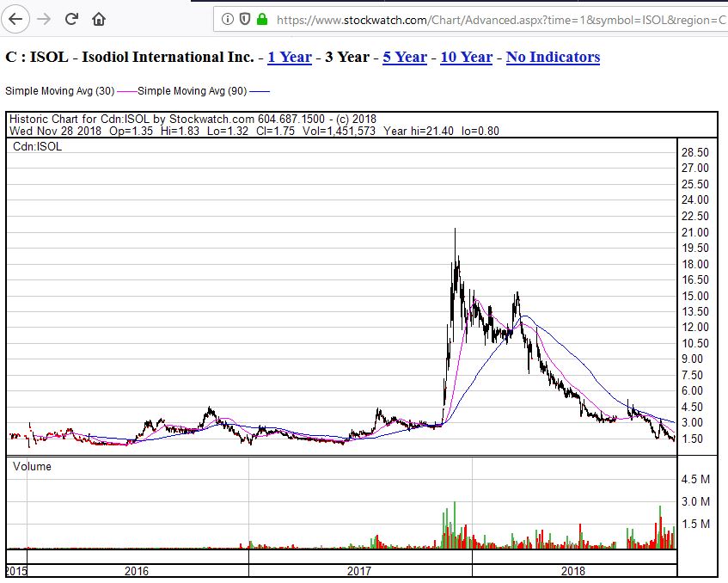Click the 2017 label on the timeline
Image resolution: width=728 pixels, height=583 pixels.
click(x=358, y=570)
